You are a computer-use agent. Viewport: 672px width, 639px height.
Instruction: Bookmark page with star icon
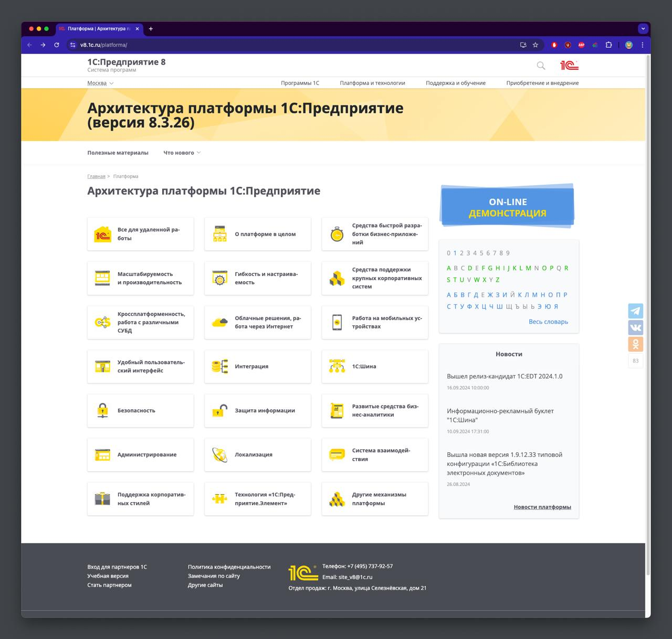[535, 45]
